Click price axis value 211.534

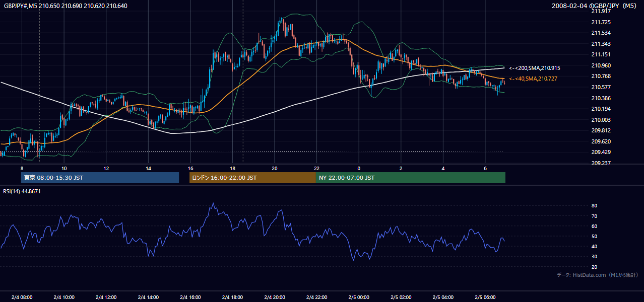coord(600,33)
